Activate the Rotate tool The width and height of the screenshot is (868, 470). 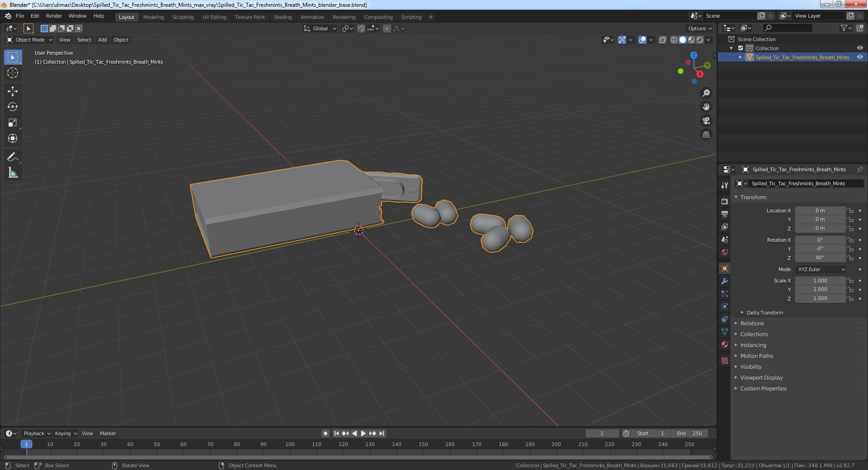(x=13, y=107)
